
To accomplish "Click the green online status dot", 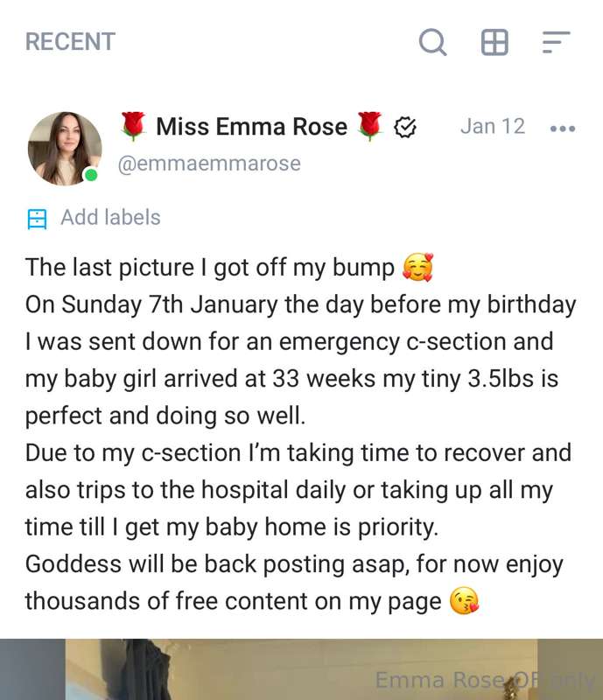I will (x=91, y=175).
